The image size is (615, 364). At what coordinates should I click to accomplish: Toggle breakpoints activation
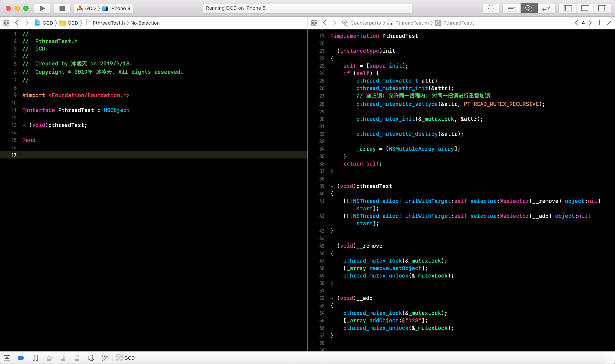[21, 358]
